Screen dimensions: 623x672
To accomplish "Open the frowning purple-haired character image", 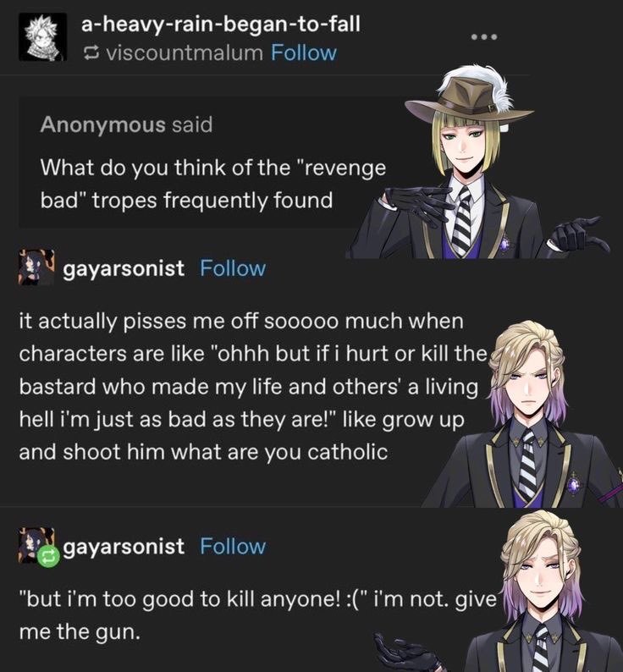I will click(x=522, y=414).
